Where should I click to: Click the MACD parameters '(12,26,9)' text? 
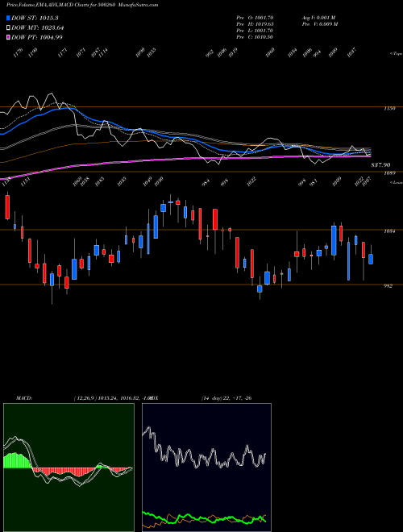pos(85,398)
